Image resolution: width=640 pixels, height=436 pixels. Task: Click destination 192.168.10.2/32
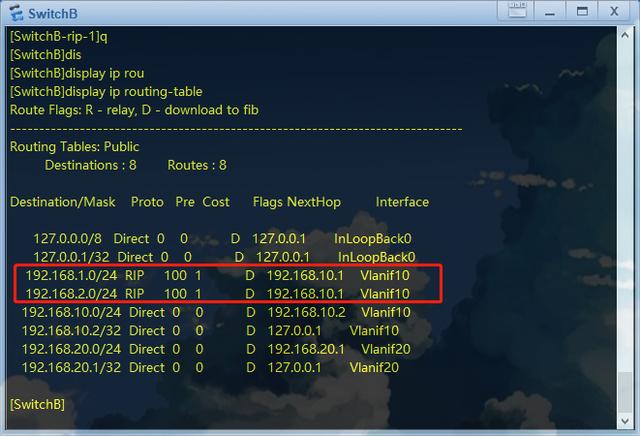pyautogui.click(x=71, y=331)
